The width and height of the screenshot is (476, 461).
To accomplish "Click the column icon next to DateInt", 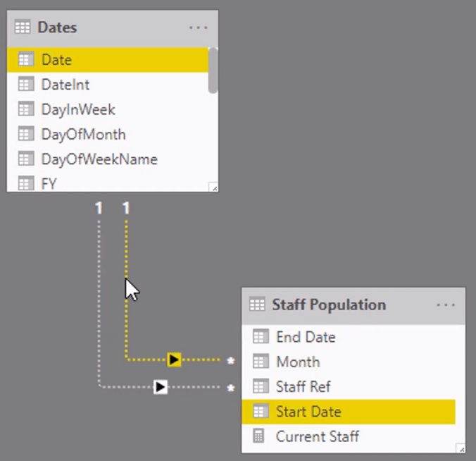I will (26, 84).
